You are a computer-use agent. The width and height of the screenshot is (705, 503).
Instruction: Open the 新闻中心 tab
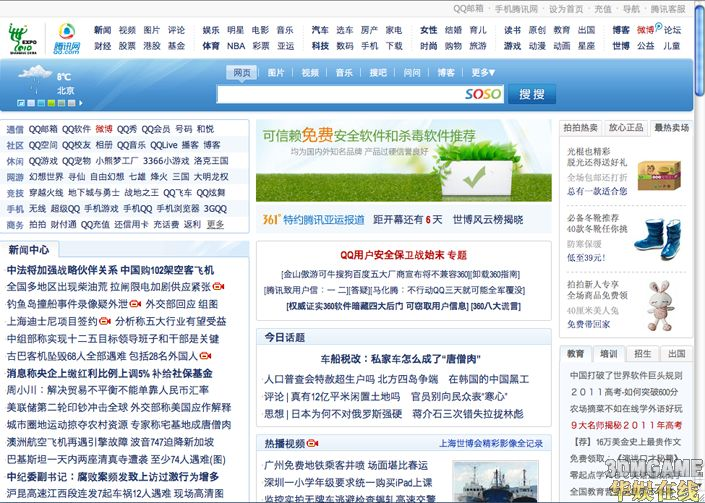(29, 250)
